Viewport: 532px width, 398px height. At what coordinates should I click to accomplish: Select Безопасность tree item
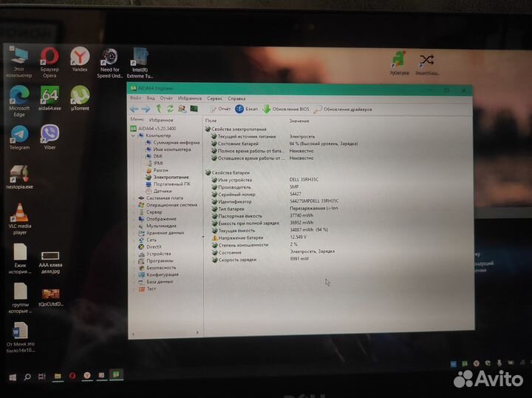(x=157, y=268)
